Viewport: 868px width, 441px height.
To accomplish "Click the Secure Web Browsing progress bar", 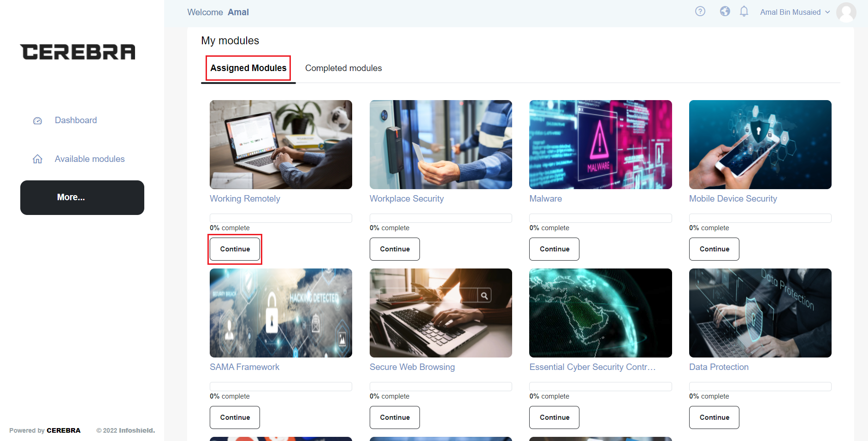I will point(441,387).
